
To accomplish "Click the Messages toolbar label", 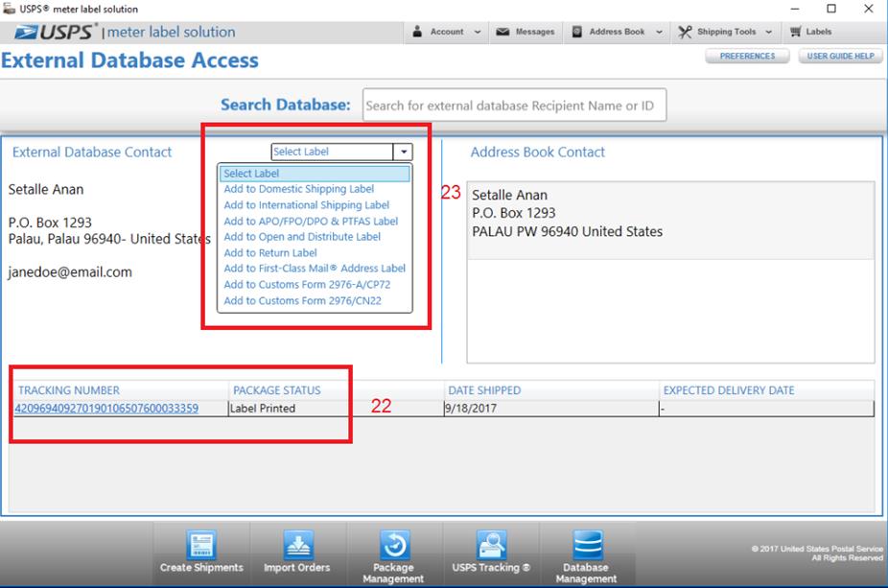I will click(535, 32).
